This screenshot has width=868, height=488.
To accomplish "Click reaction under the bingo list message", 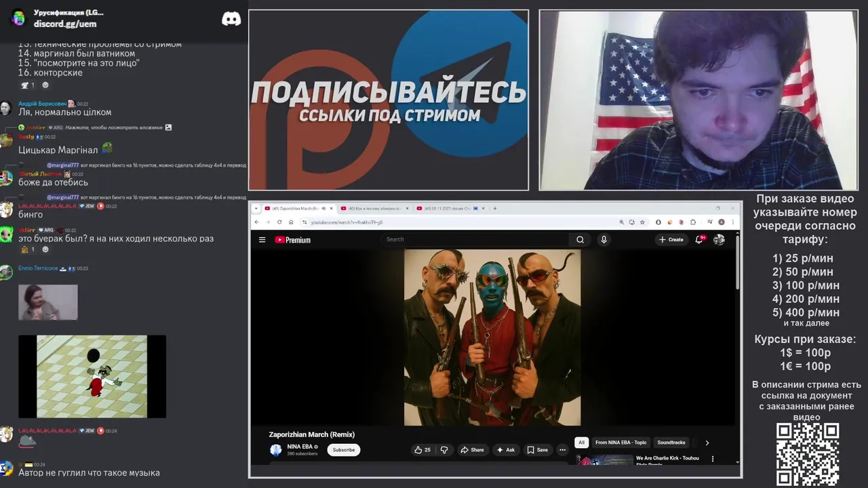I will (28, 85).
